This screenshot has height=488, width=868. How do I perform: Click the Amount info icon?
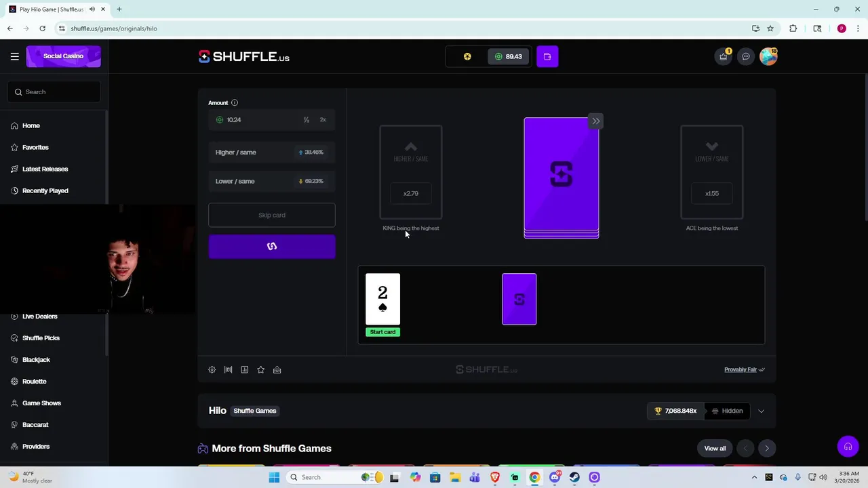235,102
